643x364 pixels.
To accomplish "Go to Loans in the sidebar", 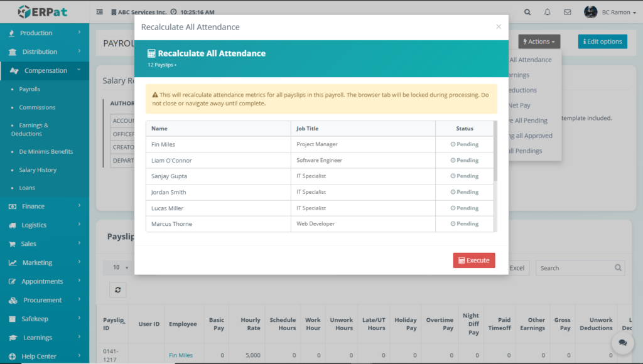I will pyautogui.click(x=27, y=188).
